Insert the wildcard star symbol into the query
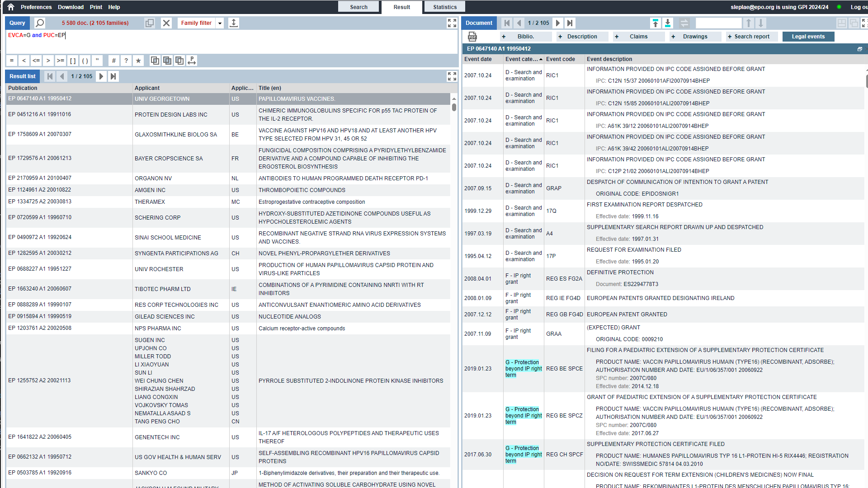 coord(138,60)
